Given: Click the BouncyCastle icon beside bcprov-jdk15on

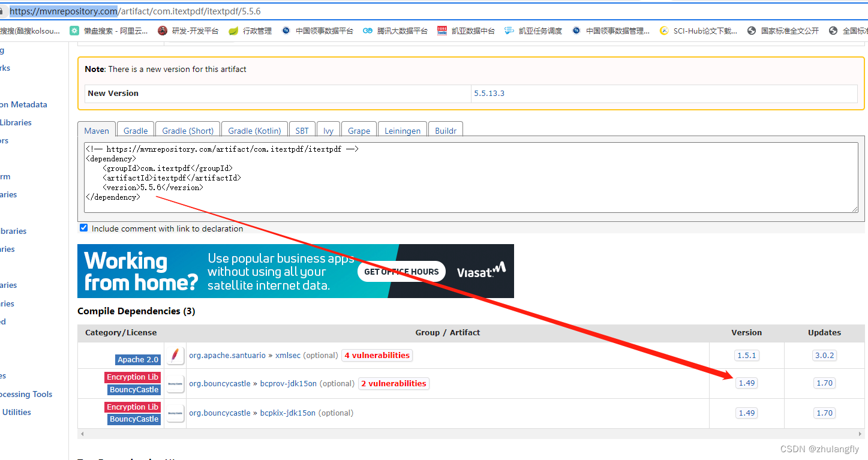Looking at the screenshot, I should (175, 383).
